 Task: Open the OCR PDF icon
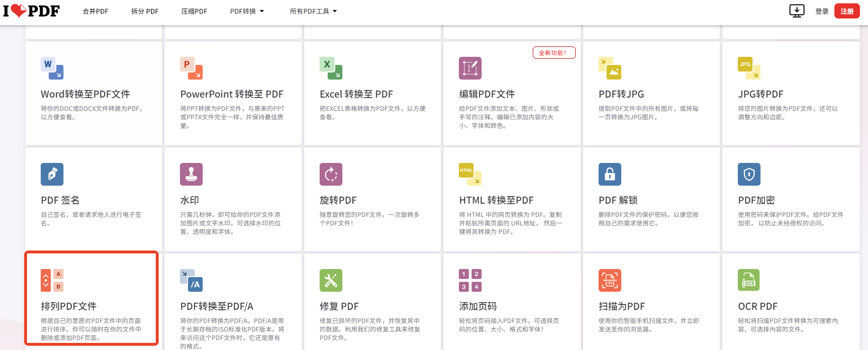tap(749, 280)
